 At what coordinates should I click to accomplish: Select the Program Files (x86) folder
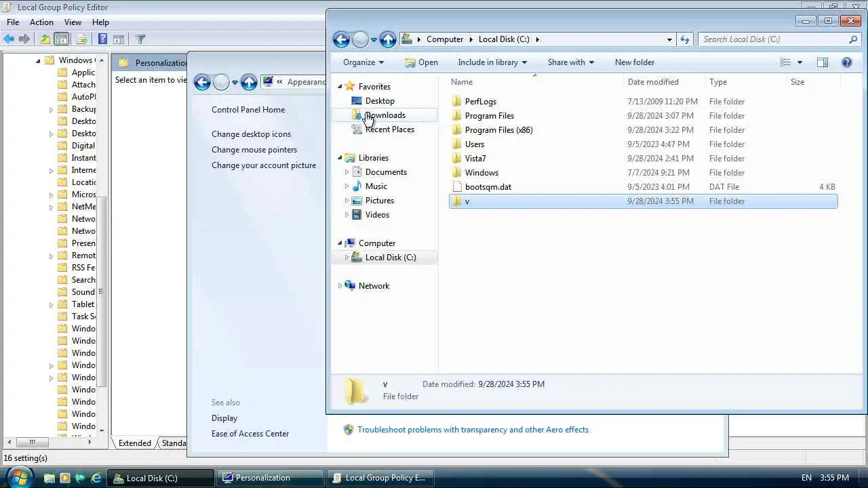[x=643, y=130]
